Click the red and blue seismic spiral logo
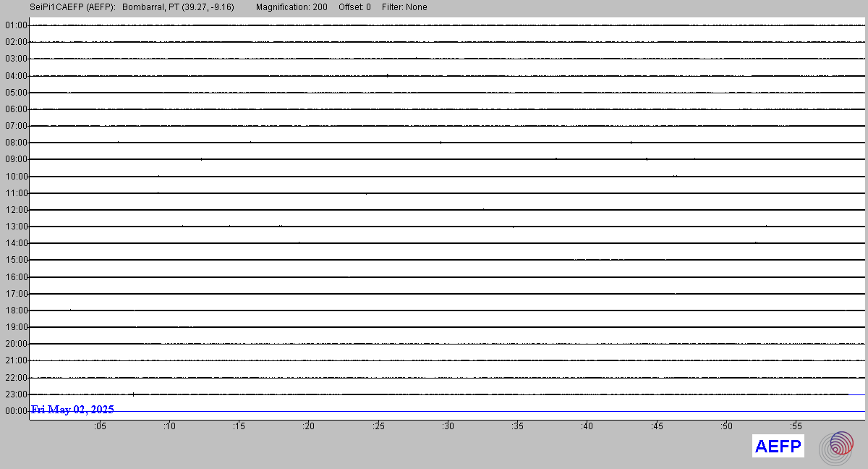The height and width of the screenshot is (469, 868). point(836,447)
